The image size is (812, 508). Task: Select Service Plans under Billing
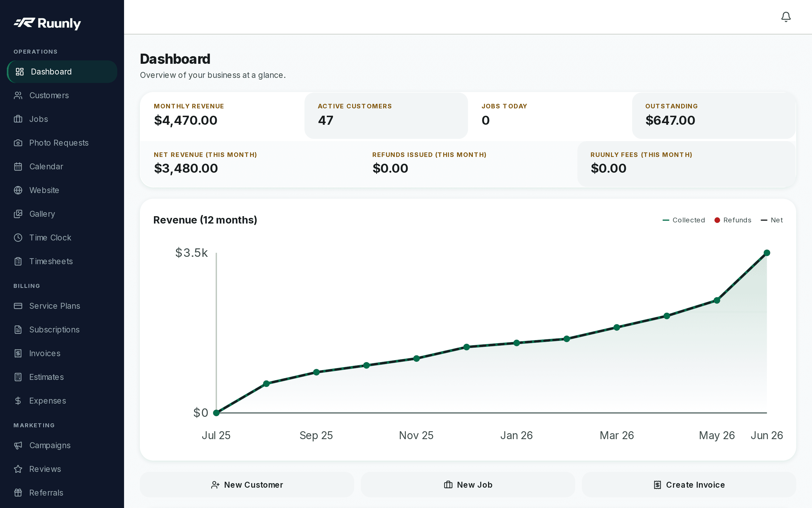(62, 306)
